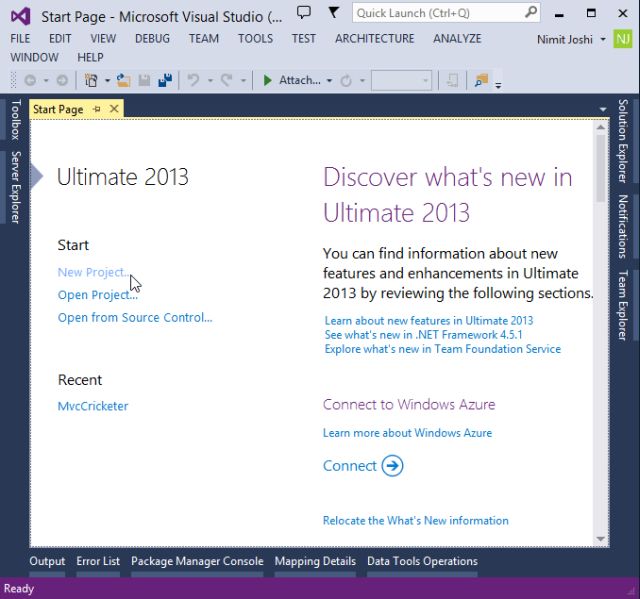
Task: Open the TEST menu
Action: click(x=303, y=38)
